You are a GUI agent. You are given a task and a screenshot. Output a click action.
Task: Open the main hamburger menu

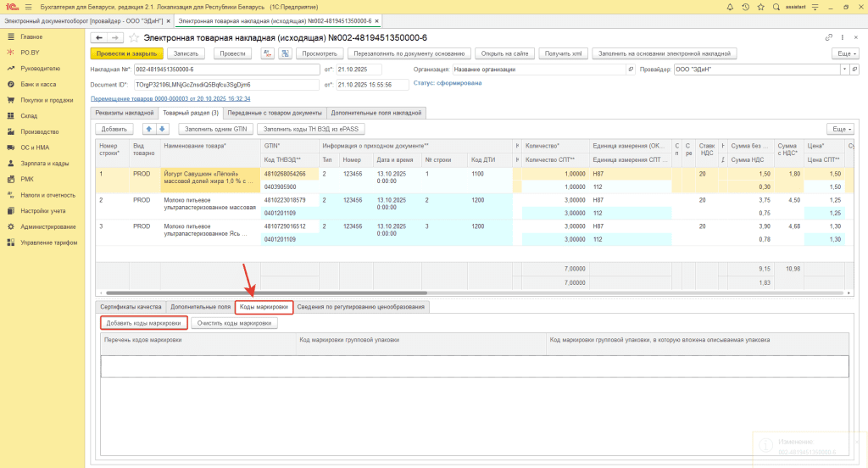(28, 7)
